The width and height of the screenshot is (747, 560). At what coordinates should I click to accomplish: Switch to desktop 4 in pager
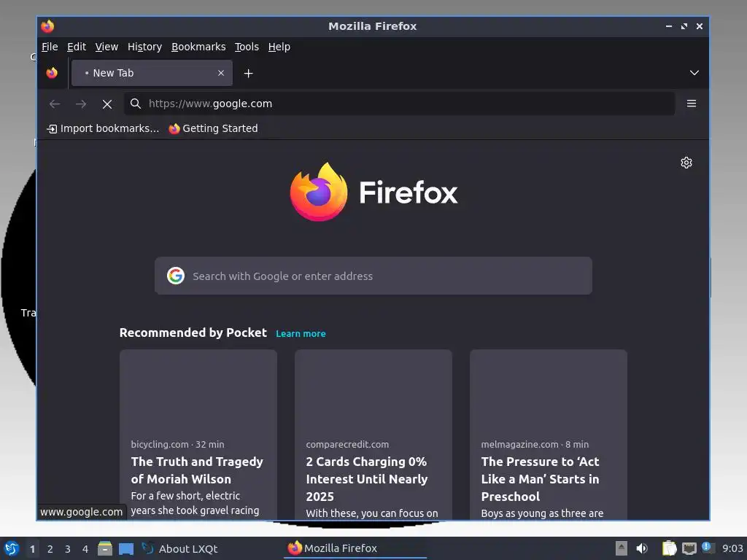[85, 549]
